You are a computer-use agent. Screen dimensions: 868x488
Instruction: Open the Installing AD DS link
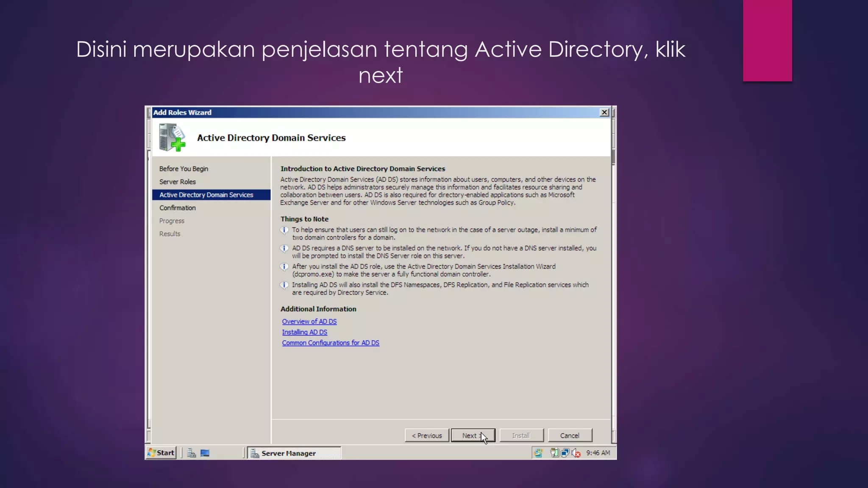[305, 332]
